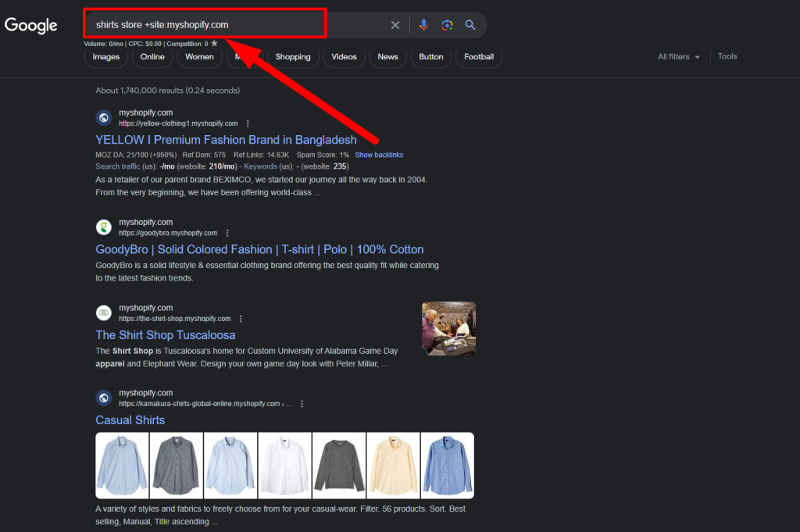Switch to Videos results

click(x=344, y=56)
